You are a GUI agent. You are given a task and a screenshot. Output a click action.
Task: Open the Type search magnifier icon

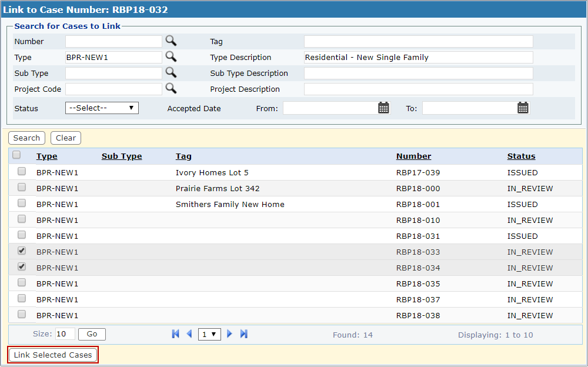[x=171, y=57]
